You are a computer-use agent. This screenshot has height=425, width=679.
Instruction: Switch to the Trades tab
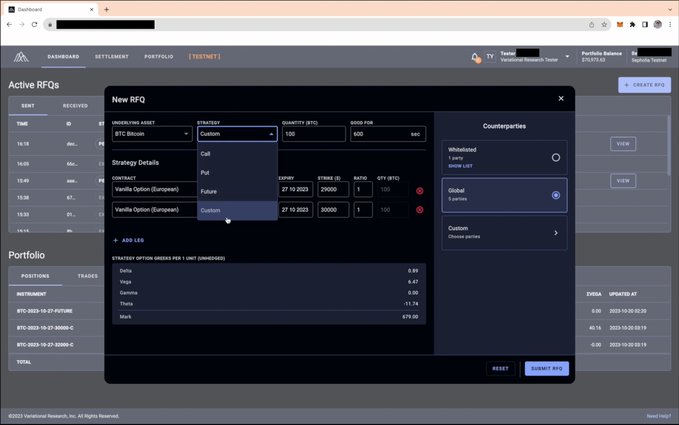tap(87, 276)
